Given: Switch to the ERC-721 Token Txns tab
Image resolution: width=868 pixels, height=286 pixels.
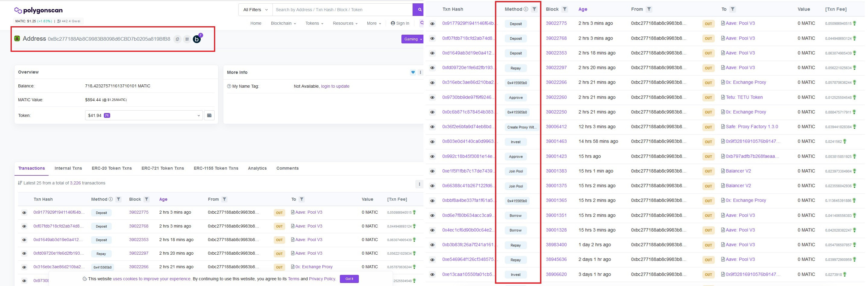Looking at the screenshot, I should [163, 168].
